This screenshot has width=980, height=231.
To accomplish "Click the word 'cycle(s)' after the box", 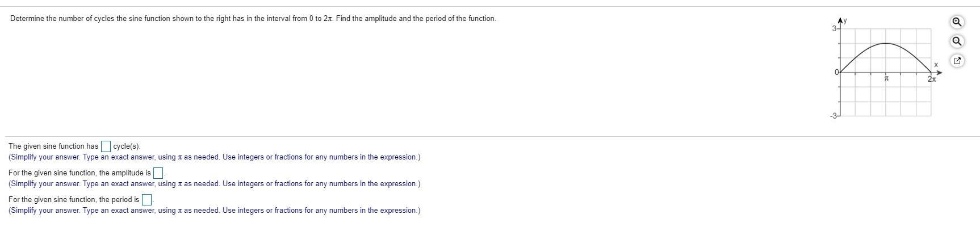I will 127,146.
